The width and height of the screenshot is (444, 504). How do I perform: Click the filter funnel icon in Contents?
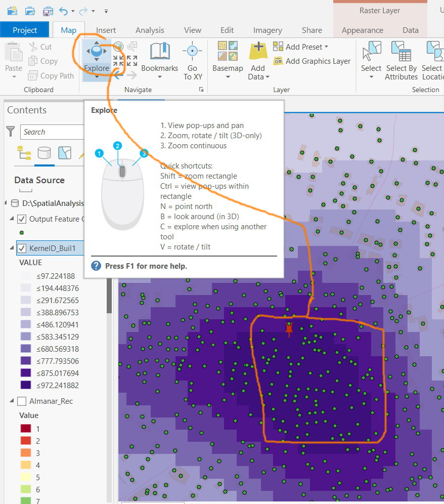pyautogui.click(x=11, y=132)
